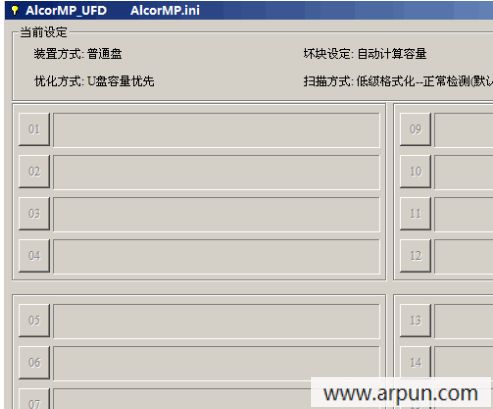
Task: Click status field beside port 01
Action: (216, 130)
